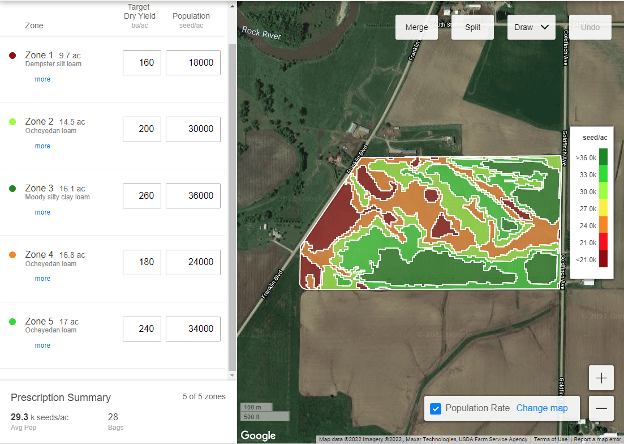
Task: Edit Zone 4 target dry yield field
Action: click(142, 262)
